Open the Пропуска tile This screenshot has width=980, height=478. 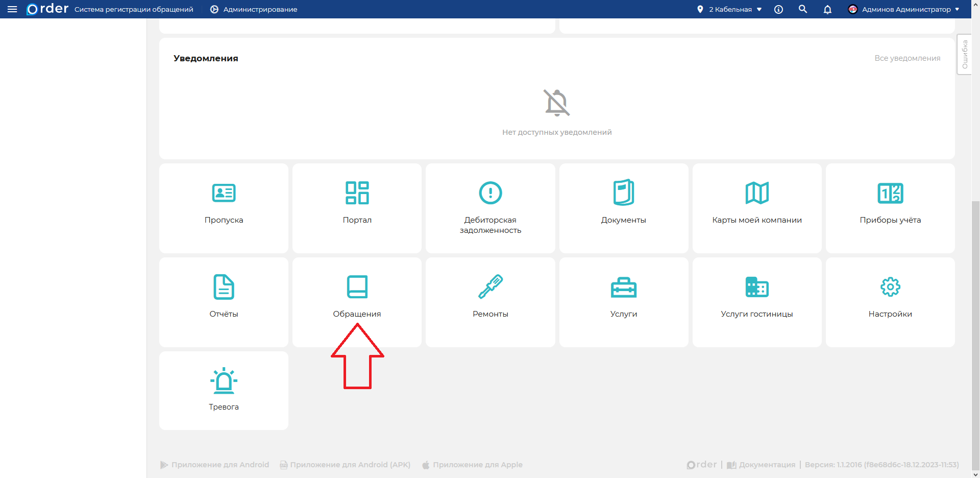224,208
